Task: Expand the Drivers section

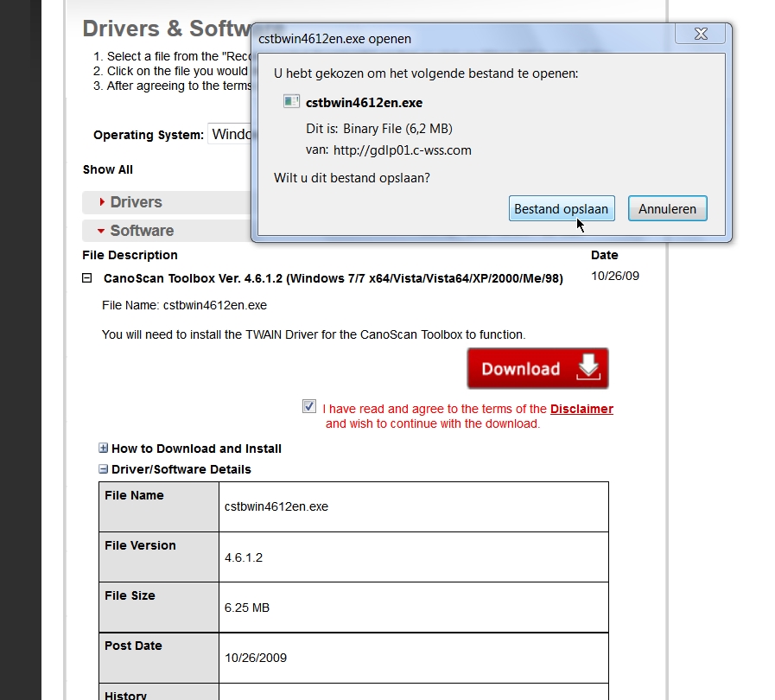Action: tap(135, 202)
